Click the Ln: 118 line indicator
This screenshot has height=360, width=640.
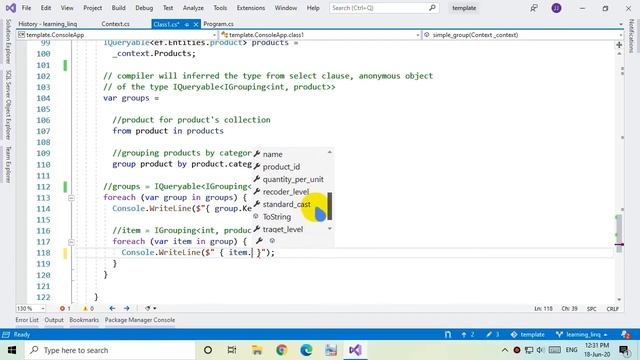(543, 309)
